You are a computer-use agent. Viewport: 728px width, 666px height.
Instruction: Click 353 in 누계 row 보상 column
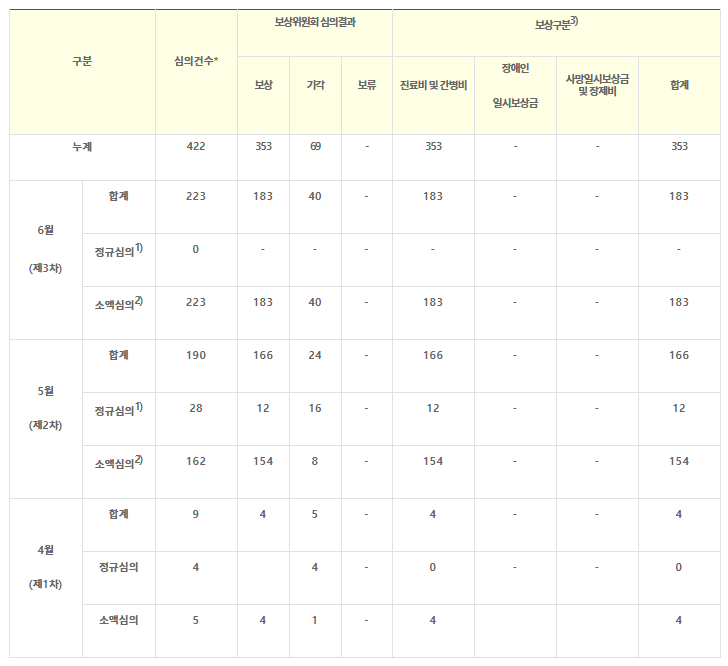pyautogui.click(x=263, y=146)
